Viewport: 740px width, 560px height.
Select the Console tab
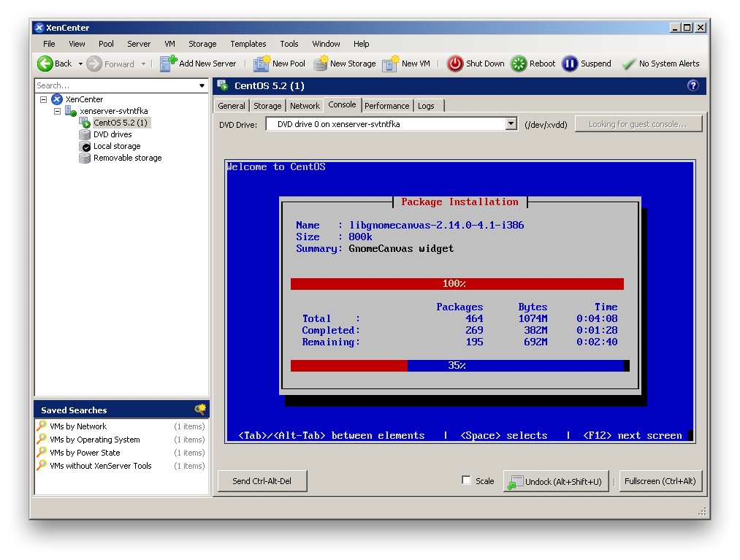click(342, 104)
